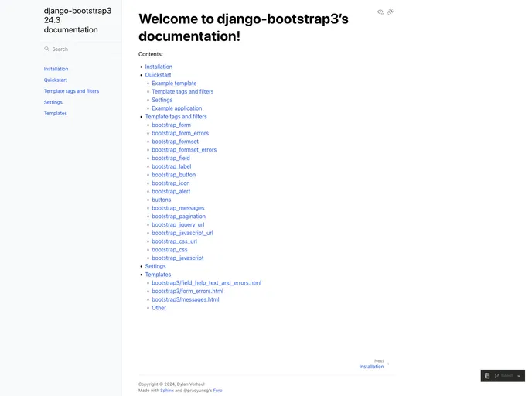Open Installation in the sidebar navigation
This screenshot has height=396, width=532.
click(56, 69)
